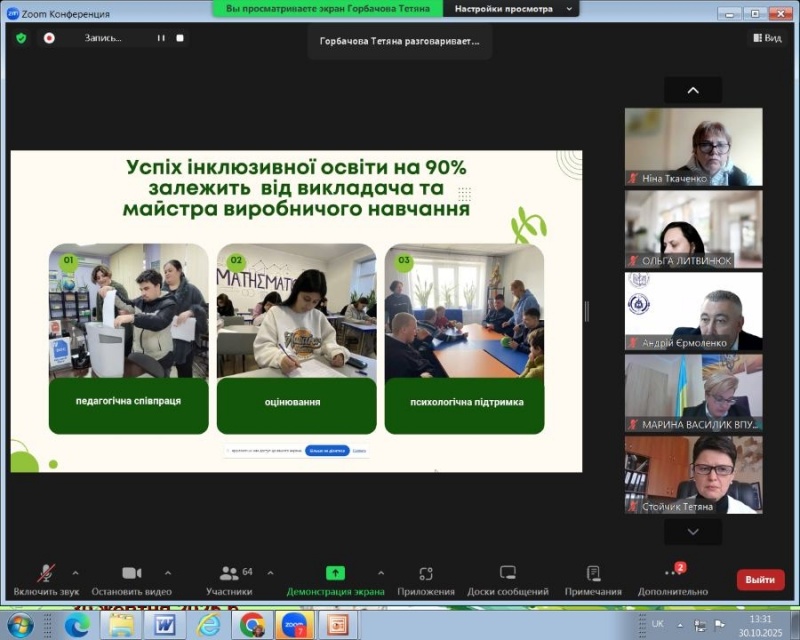This screenshot has width=800, height=640.
Task: Click the green encryption shield icon
Action: tap(21, 38)
